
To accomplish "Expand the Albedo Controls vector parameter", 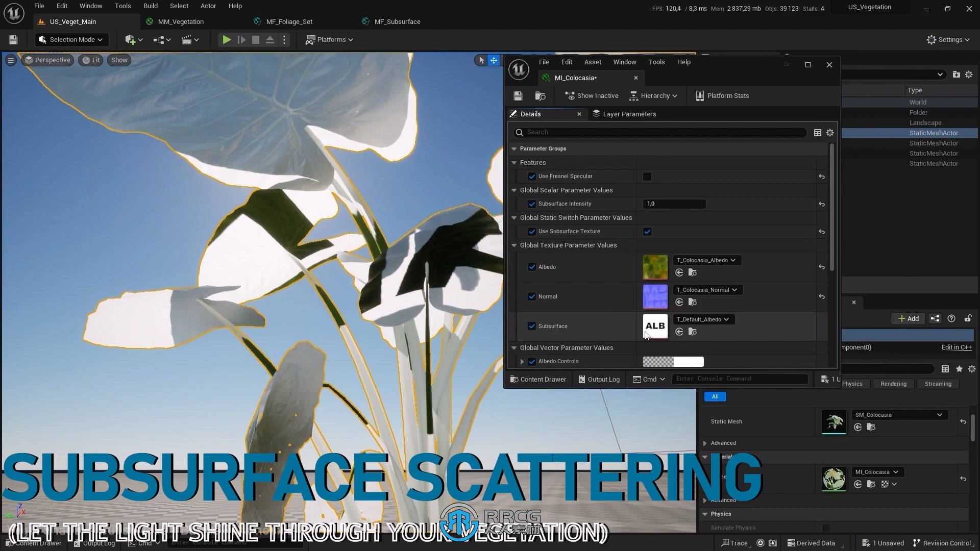I will tap(522, 361).
